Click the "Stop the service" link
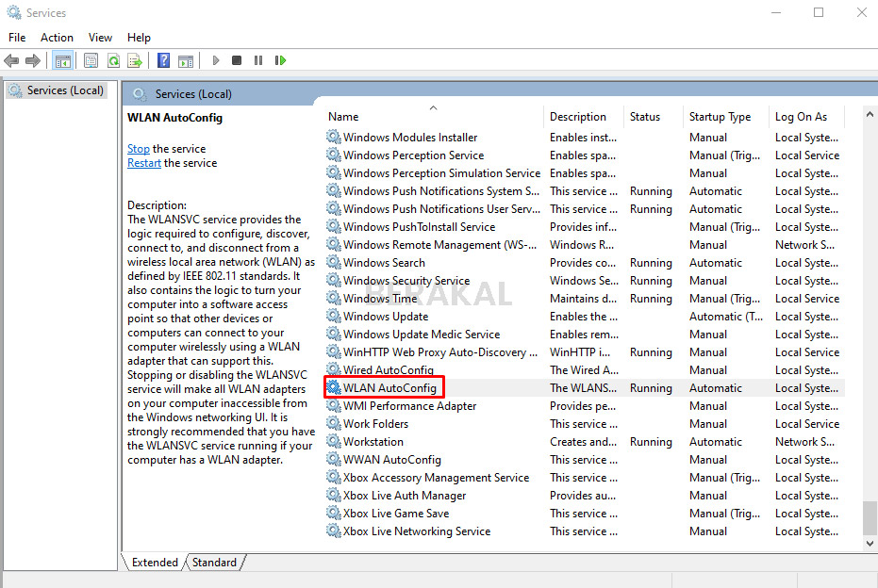 pyautogui.click(x=138, y=148)
